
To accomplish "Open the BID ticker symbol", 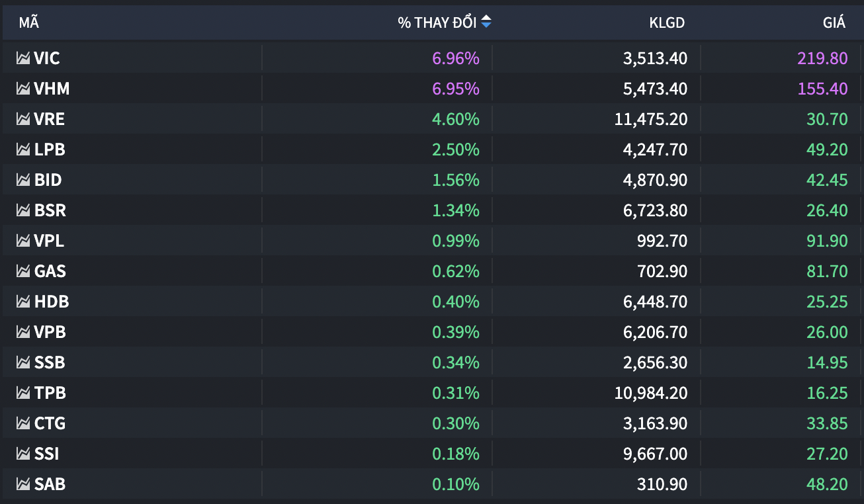I will [48, 180].
